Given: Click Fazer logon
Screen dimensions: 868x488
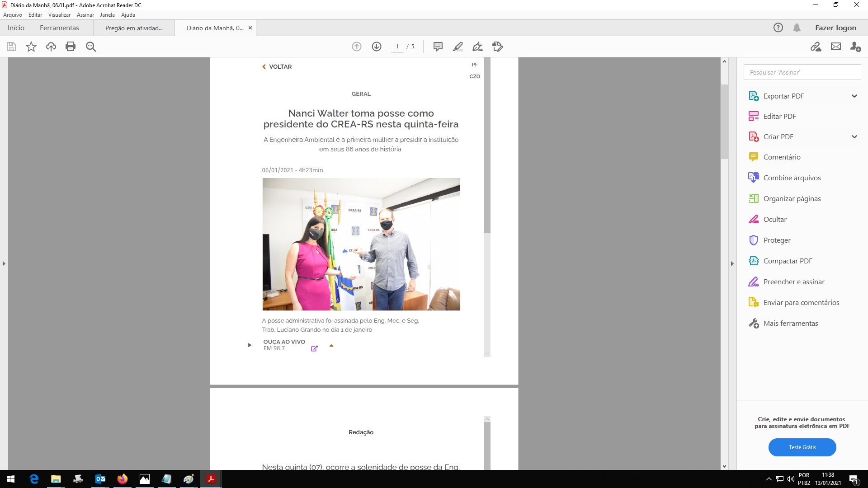Looking at the screenshot, I should 835,28.
